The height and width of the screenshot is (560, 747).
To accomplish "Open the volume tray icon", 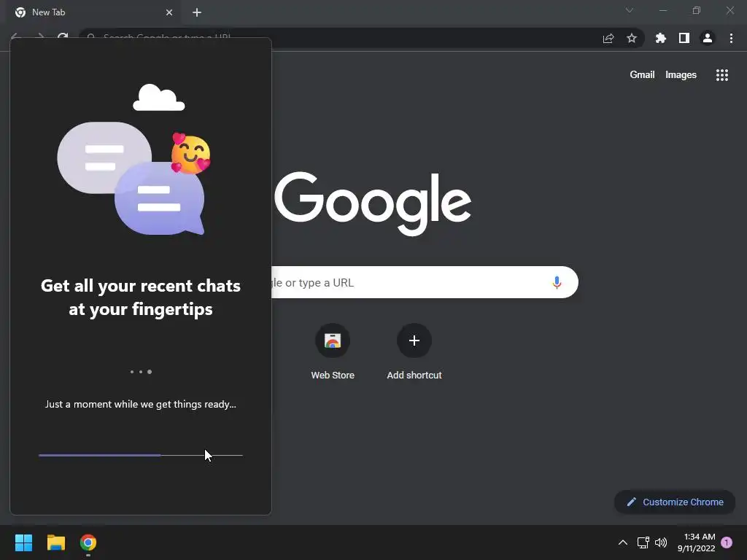I will point(661,542).
